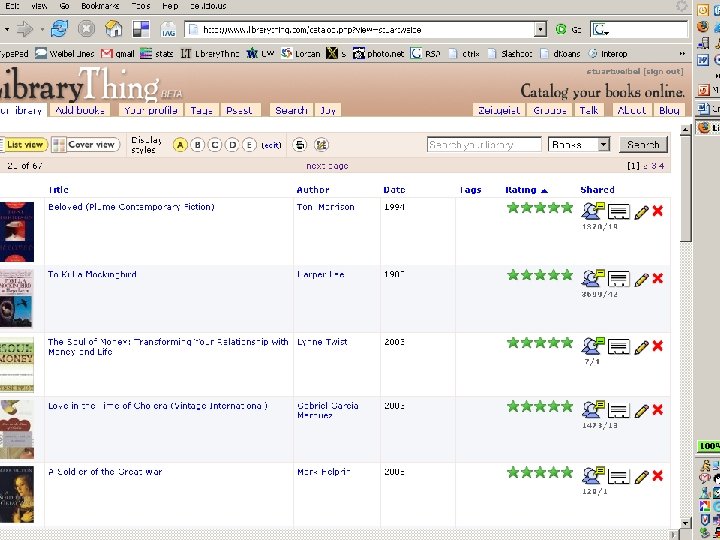Edit A Soldier of the Great War pencil icon
This screenshot has width=720, height=540.
click(641, 477)
